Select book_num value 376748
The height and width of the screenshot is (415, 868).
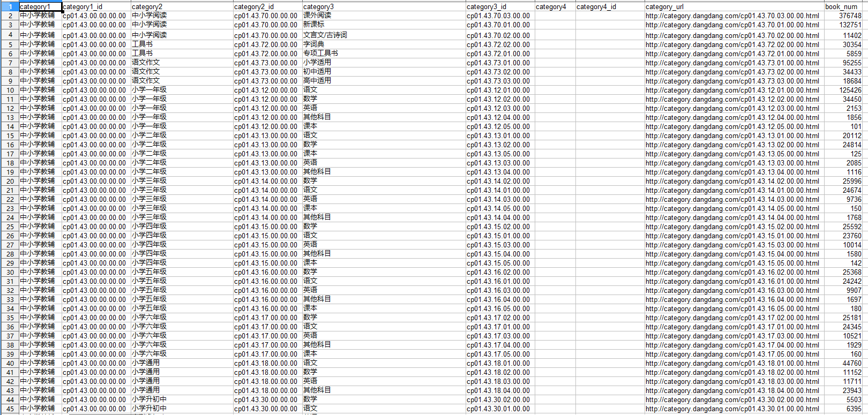click(844, 16)
